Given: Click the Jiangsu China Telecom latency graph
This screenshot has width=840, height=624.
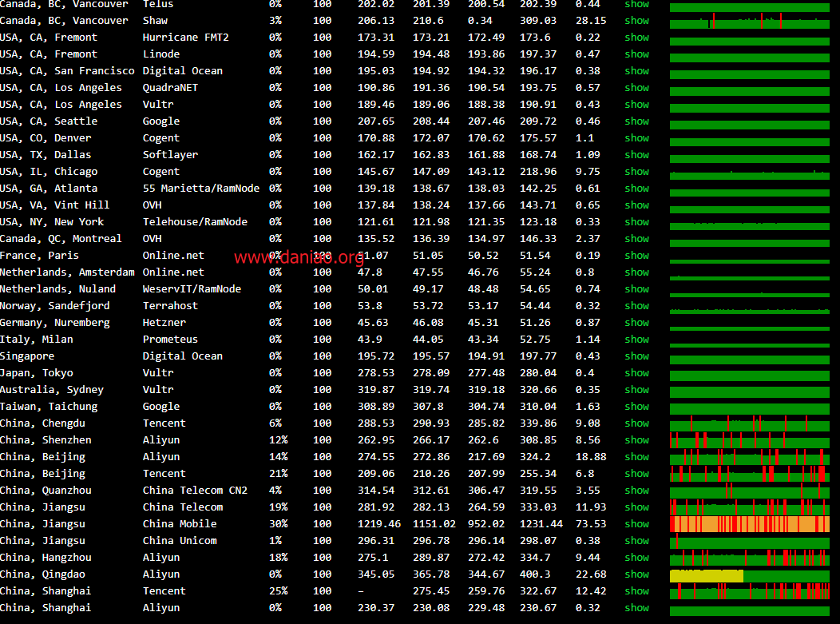Looking at the screenshot, I should point(750,507).
